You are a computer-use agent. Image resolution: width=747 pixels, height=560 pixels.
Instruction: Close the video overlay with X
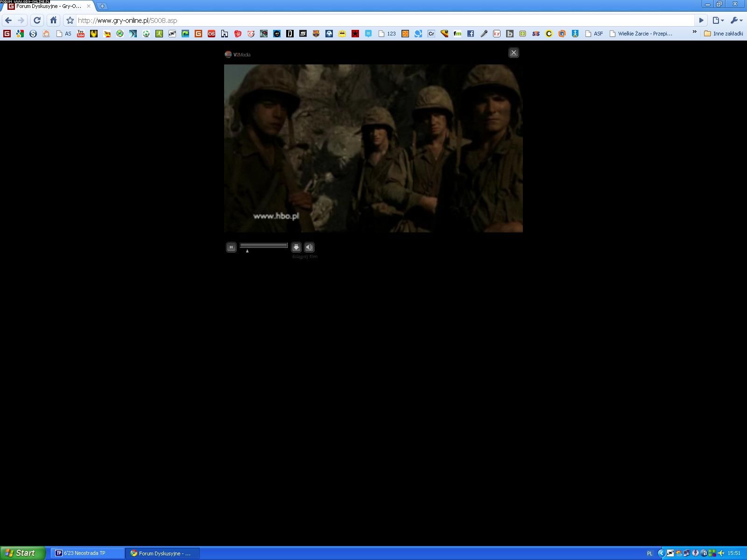[x=514, y=53]
